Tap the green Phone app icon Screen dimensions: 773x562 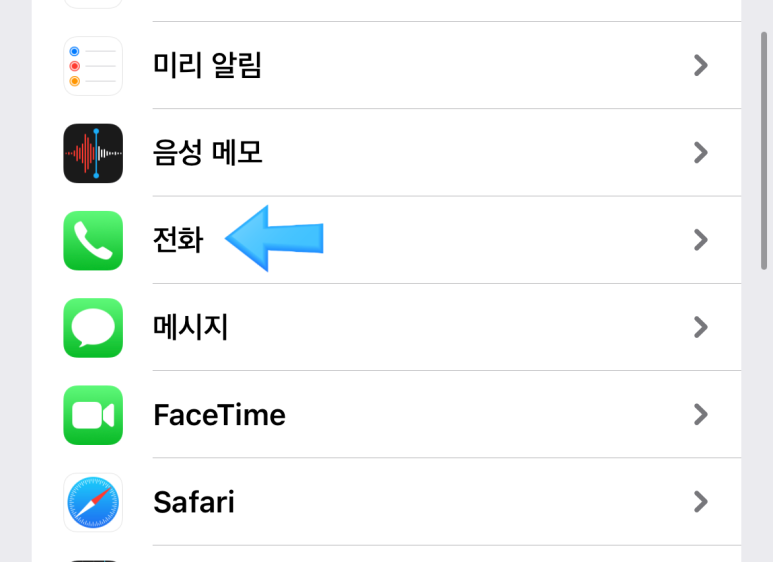[x=93, y=241]
